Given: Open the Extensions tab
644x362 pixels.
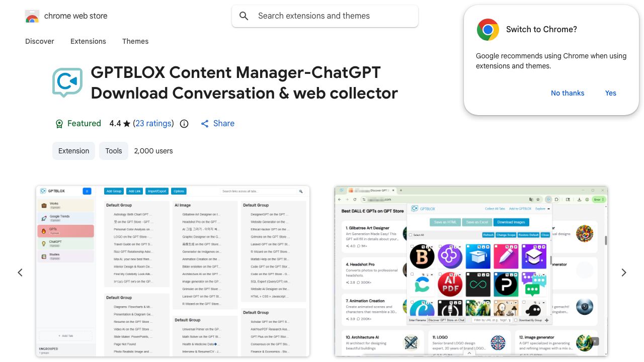Looking at the screenshot, I should point(88,41).
